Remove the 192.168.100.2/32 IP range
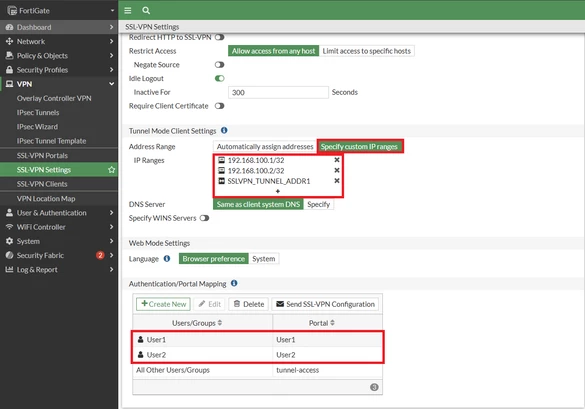This screenshot has width=585, height=409. [337, 170]
